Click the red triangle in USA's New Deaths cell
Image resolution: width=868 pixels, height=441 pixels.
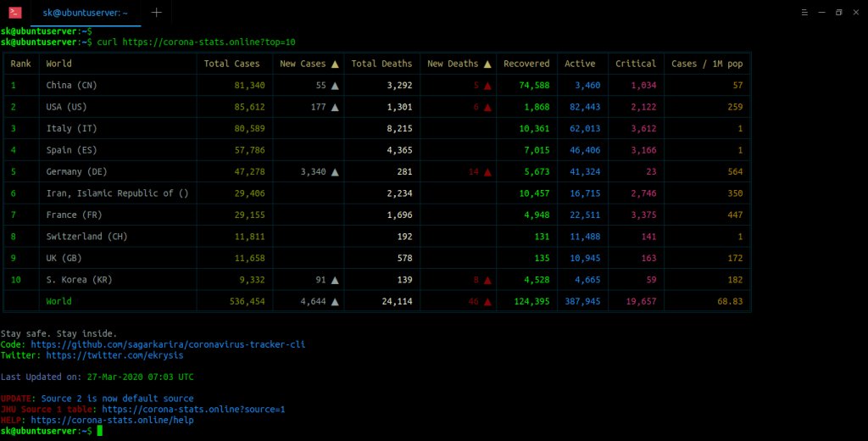click(x=487, y=107)
